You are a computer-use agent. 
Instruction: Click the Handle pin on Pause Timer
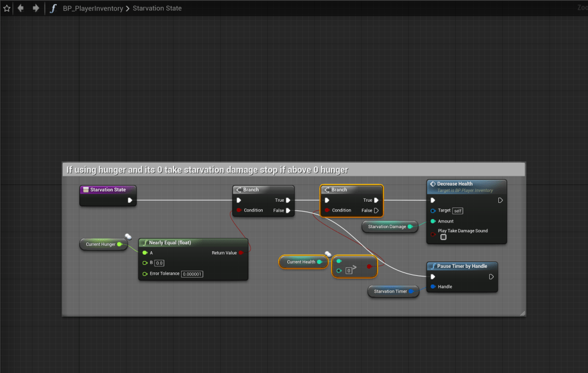433,286
